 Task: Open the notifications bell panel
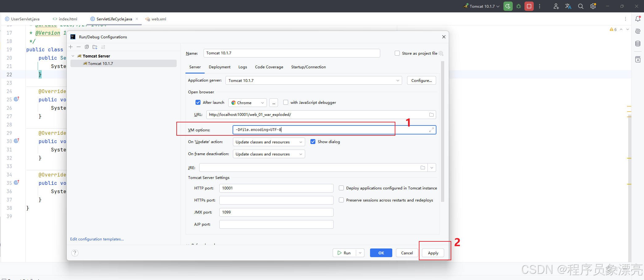click(638, 19)
